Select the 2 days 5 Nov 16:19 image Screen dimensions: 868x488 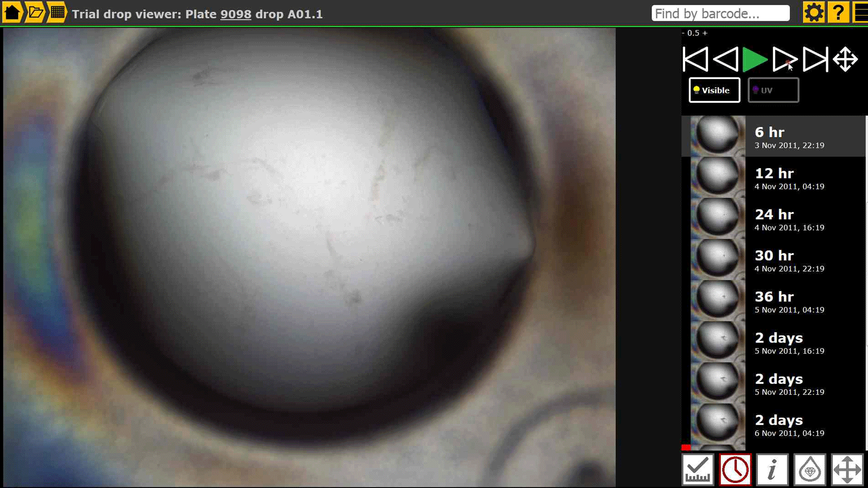click(774, 343)
